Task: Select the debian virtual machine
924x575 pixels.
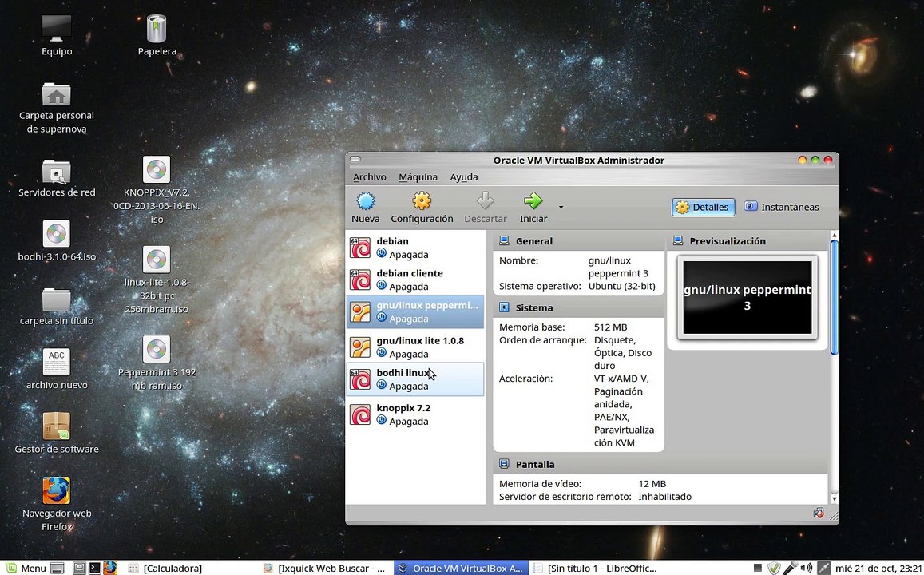Action: click(415, 248)
